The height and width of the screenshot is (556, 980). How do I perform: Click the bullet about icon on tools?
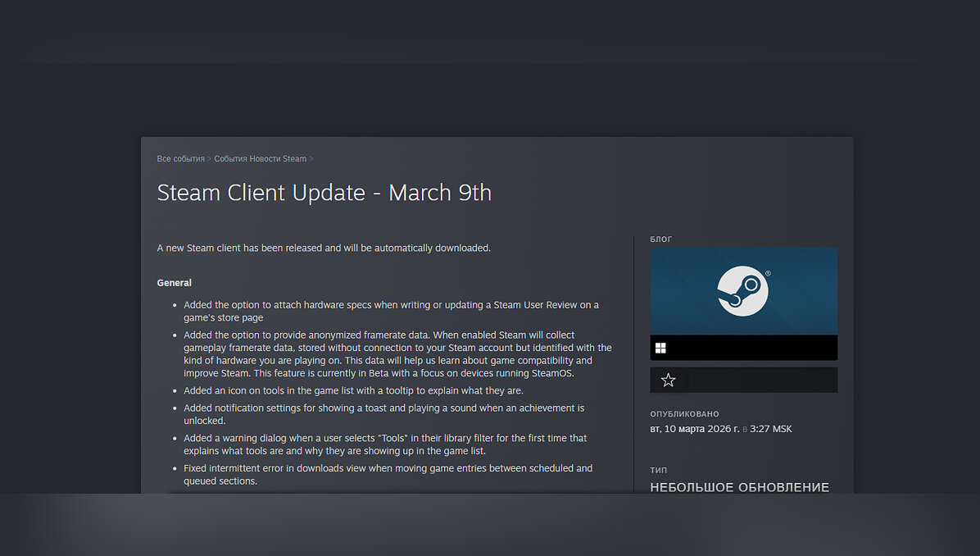(x=354, y=391)
